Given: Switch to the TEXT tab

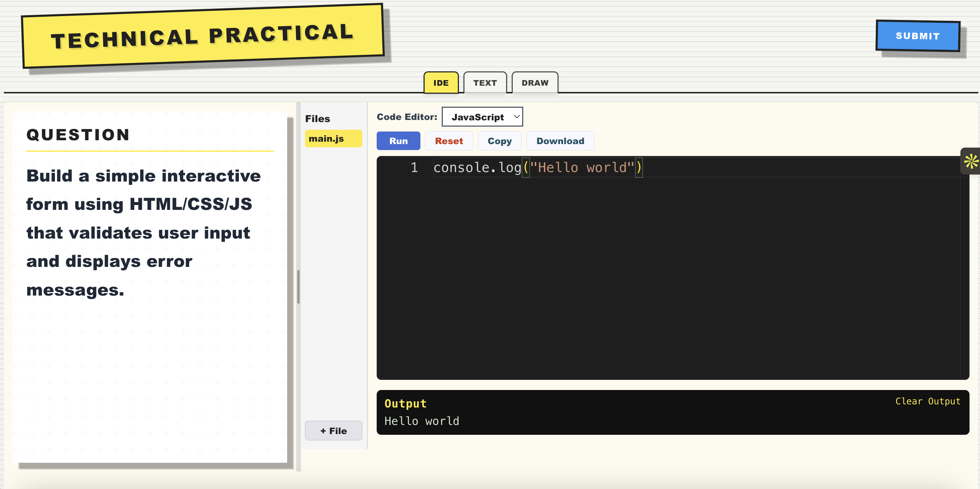Looking at the screenshot, I should coord(485,83).
